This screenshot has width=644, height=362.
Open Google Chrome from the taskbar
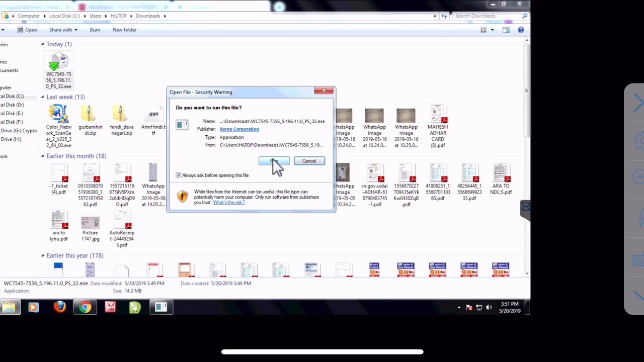click(85, 307)
